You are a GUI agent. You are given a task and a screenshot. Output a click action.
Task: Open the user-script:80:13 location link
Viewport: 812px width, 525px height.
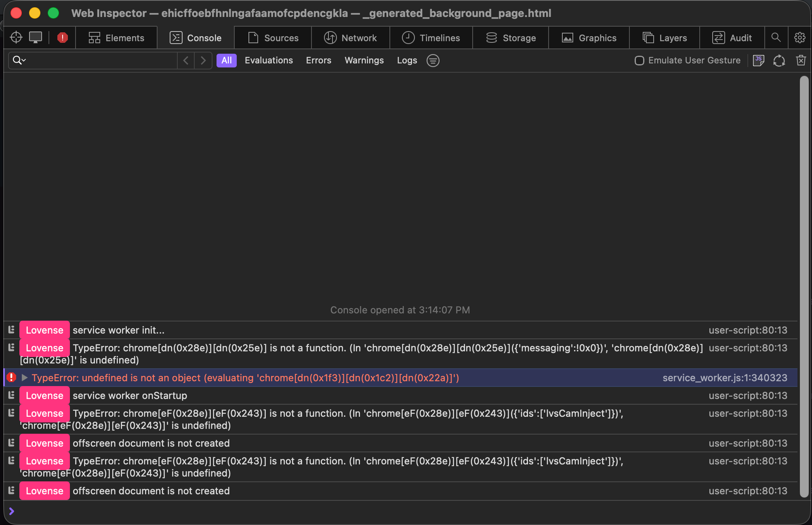pyautogui.click(x=748, y=330)
